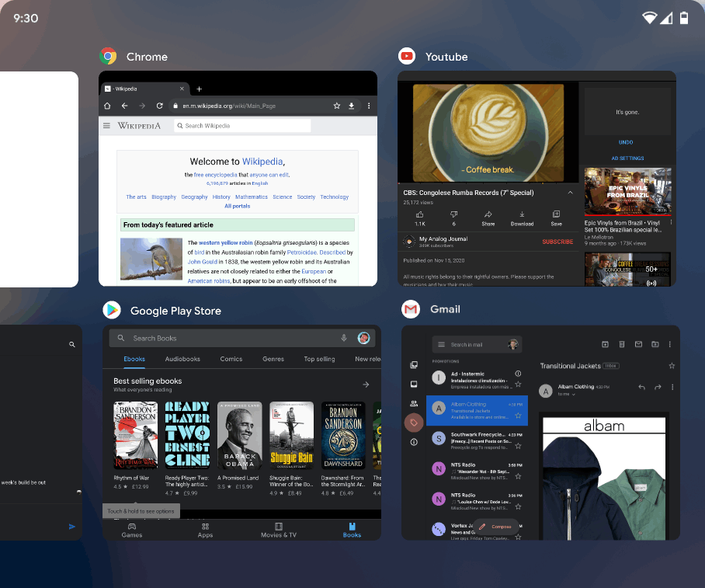Open Movies & TV in Play Store
The width and height of the screenshot is (705, 588).
(x=279, y=531)
